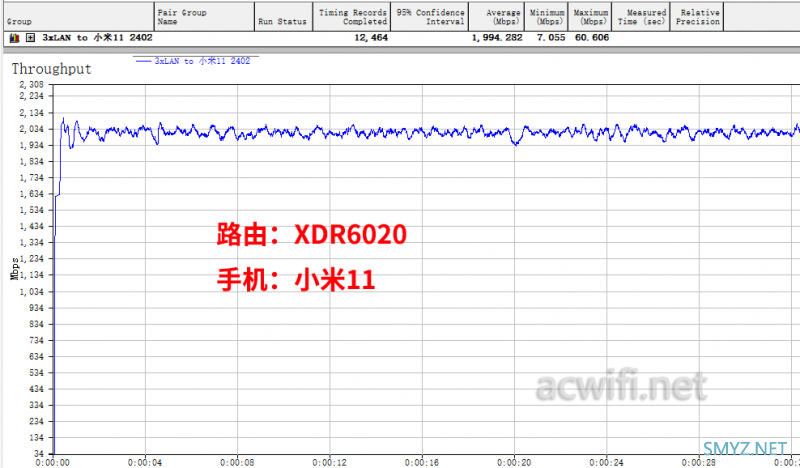Click the group icon beside 3xLAN row
This screenshot has width=800, height=468.
tap(14, 38)
